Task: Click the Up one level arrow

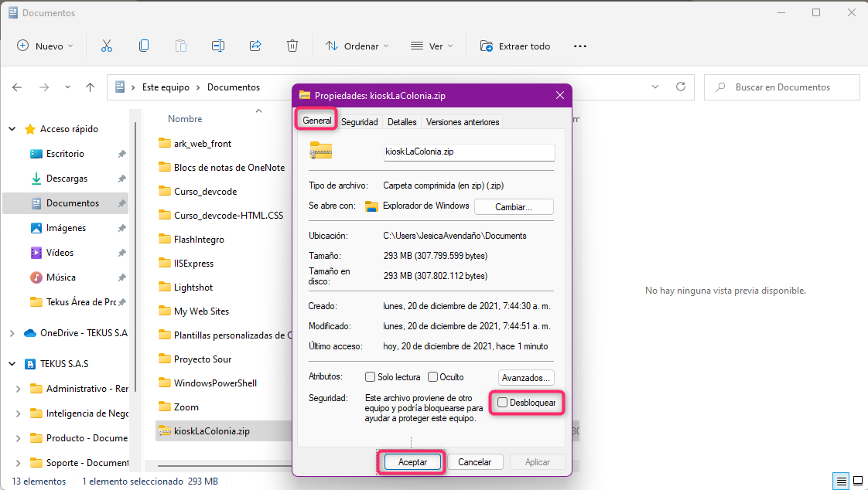Action: coord(91,87)
